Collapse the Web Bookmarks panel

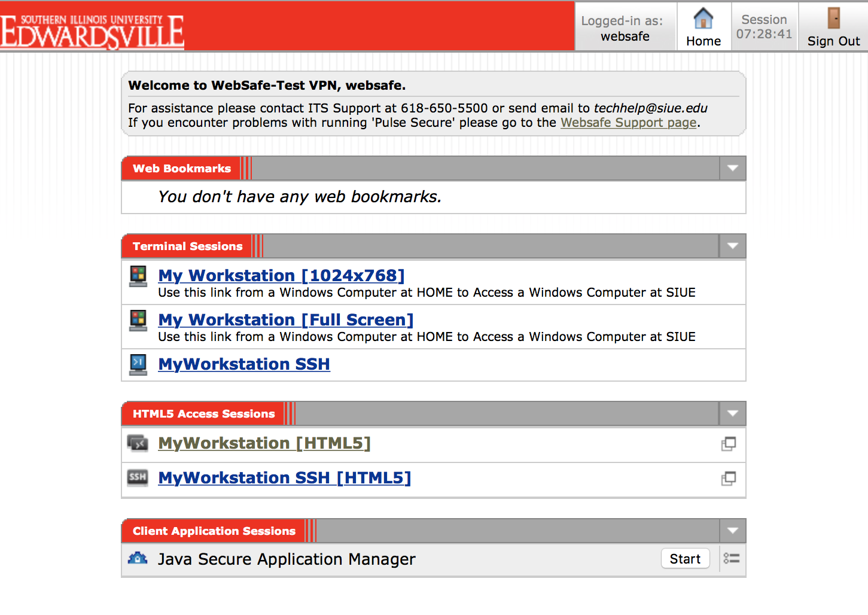(732, 169)
